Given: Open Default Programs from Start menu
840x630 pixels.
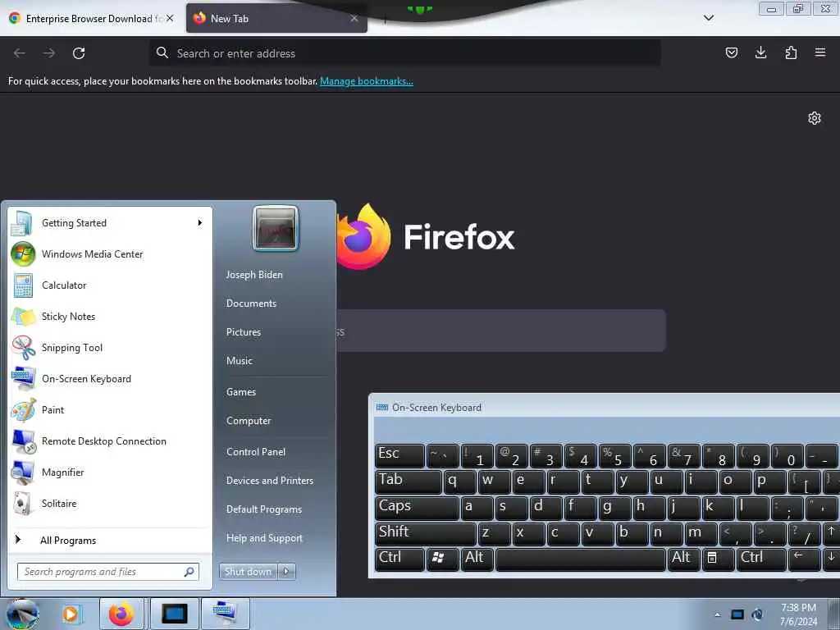Looking at the screenshot, I should click(263, 509).
